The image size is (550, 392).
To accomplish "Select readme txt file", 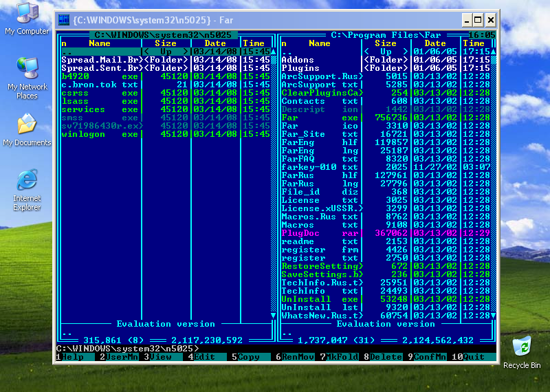I will tap(386, 241).
